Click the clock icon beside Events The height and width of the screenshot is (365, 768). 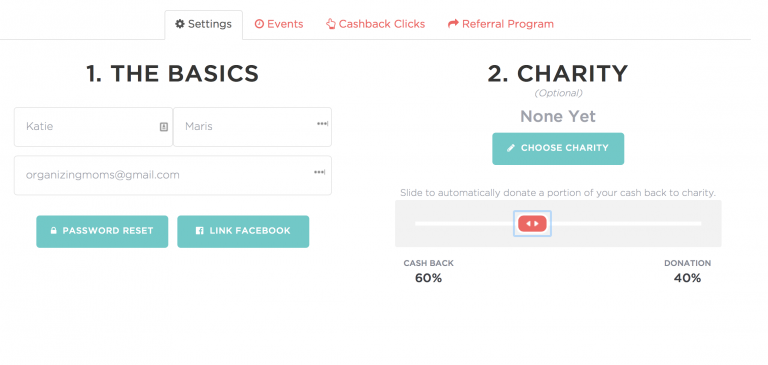[x=259, y=24]
